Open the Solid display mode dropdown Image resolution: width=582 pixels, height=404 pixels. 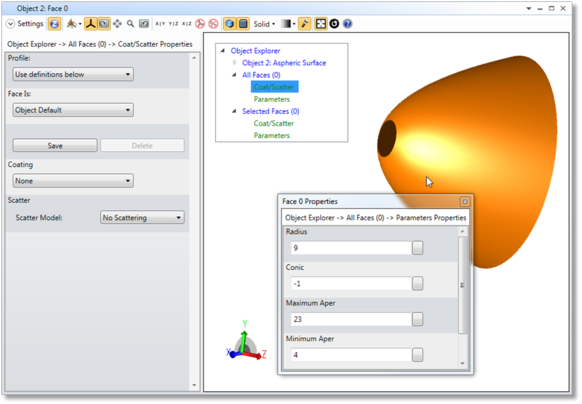point(264,24)
